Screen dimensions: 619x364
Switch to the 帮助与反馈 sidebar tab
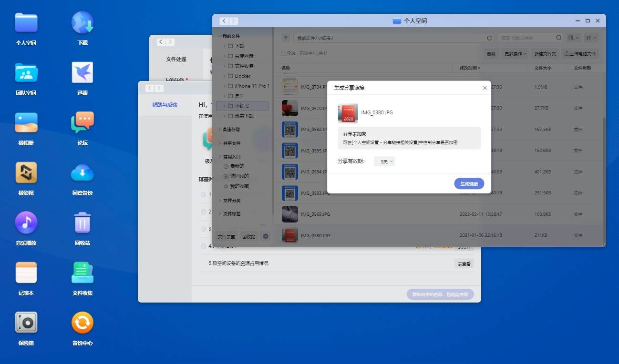coord(165,105)
